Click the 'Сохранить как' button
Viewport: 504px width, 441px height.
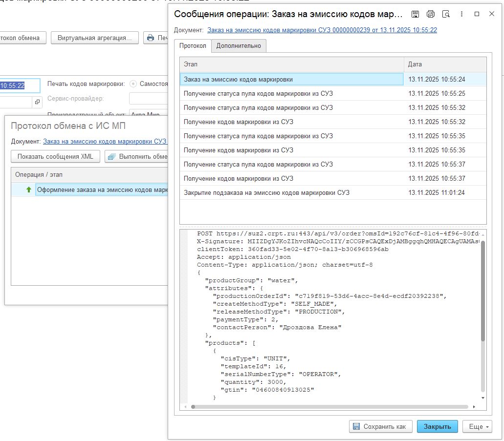click(x=380, y=426)
